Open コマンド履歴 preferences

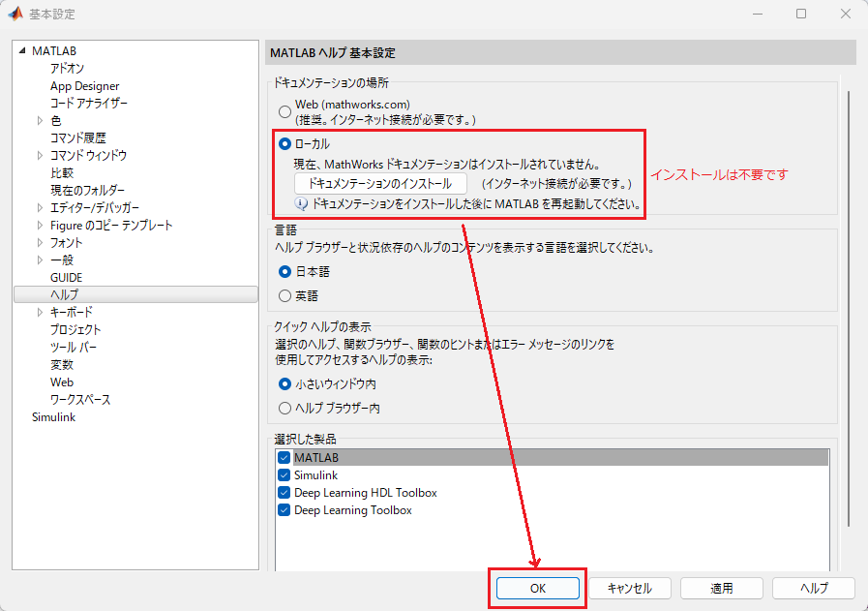pos(78,137)
